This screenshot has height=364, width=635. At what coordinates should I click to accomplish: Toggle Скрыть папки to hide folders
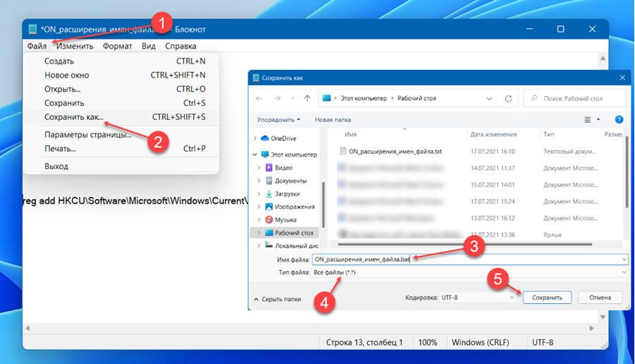(x=277, y=299)
